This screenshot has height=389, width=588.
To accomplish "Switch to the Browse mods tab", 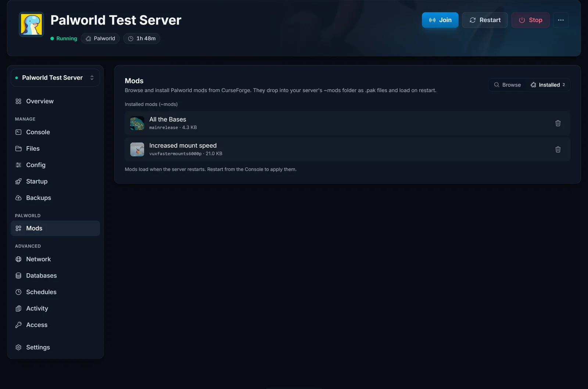I will point(507,85).
